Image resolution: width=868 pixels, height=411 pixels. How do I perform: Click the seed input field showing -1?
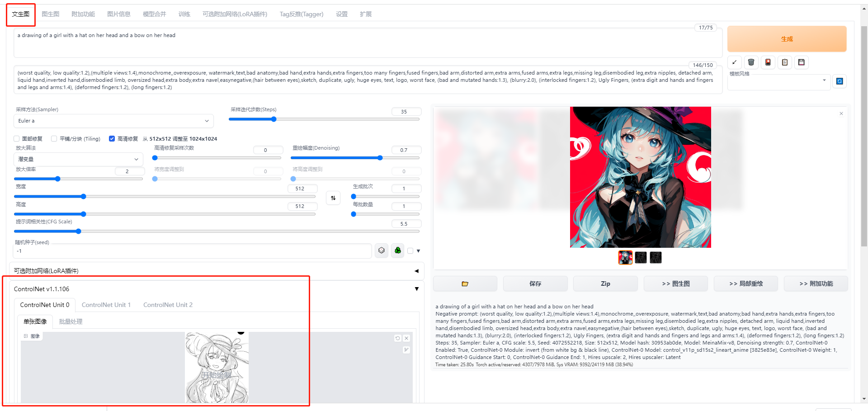(x=193, y=251)
